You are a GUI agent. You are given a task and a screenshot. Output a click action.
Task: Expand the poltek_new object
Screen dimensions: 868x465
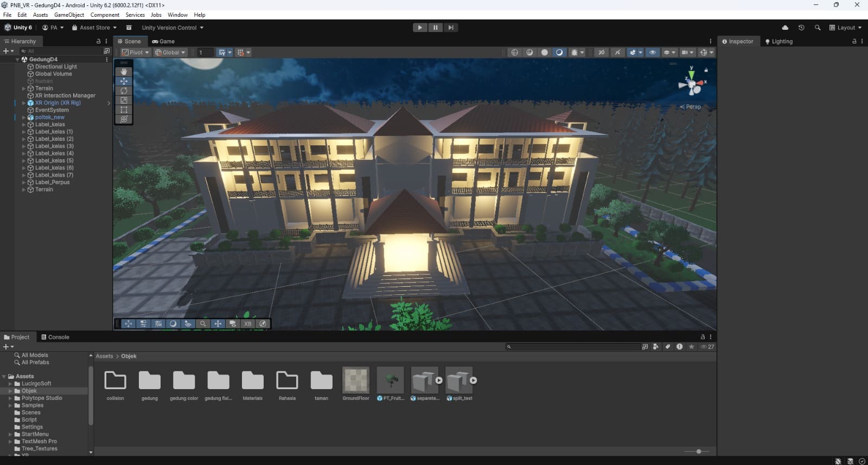coord(24,117)
